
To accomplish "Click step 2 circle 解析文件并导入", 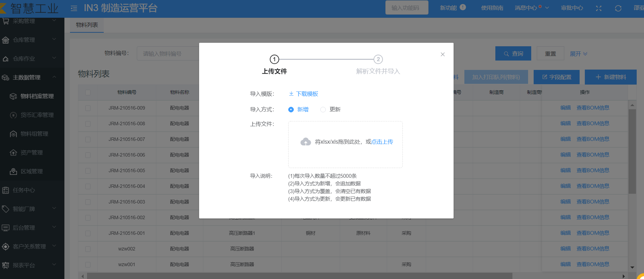I will tap(378, 59).
